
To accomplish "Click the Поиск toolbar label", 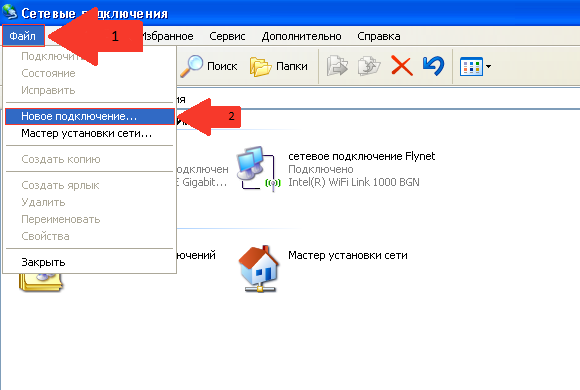I will tap(222, 66).
